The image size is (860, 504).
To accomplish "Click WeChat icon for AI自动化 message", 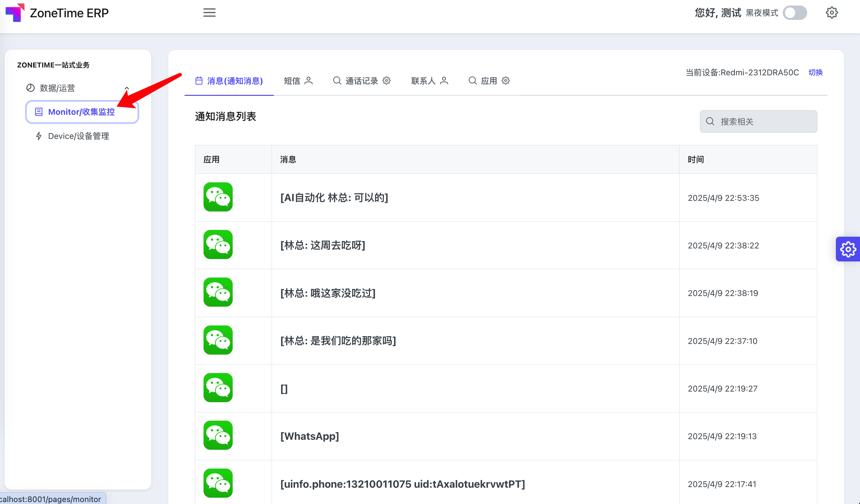I will (218, 197).
